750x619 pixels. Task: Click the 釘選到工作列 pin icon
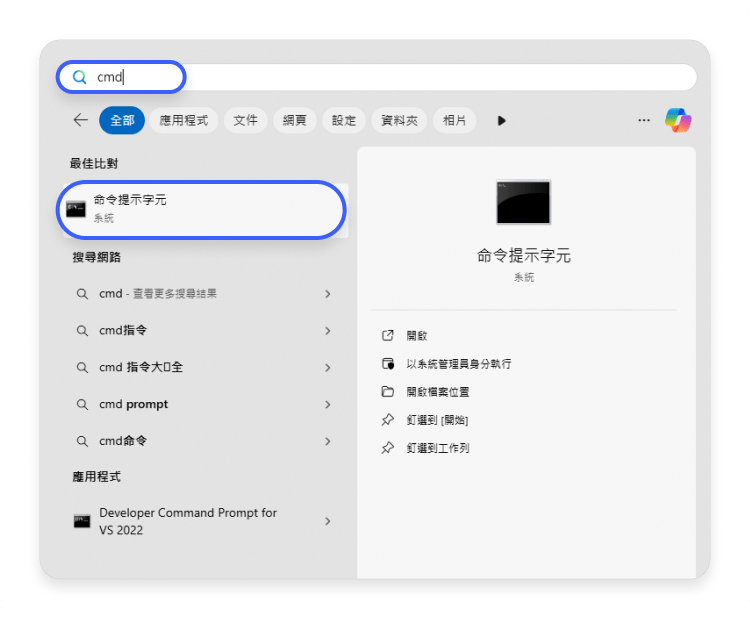pos(388,448)
